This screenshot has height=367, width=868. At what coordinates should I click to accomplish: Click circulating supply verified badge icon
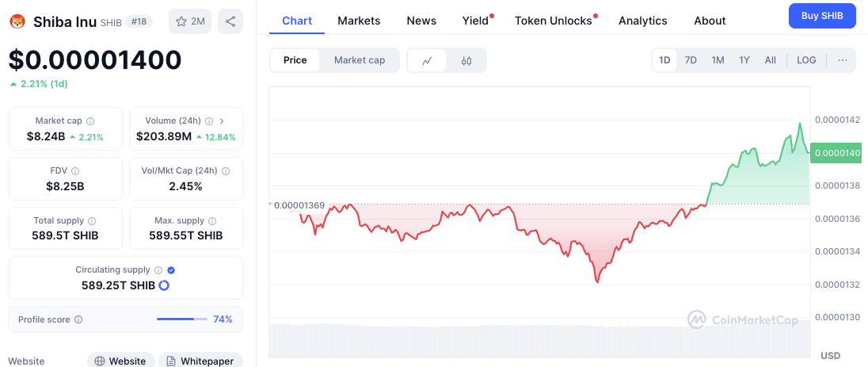click(x=171, y=270)
